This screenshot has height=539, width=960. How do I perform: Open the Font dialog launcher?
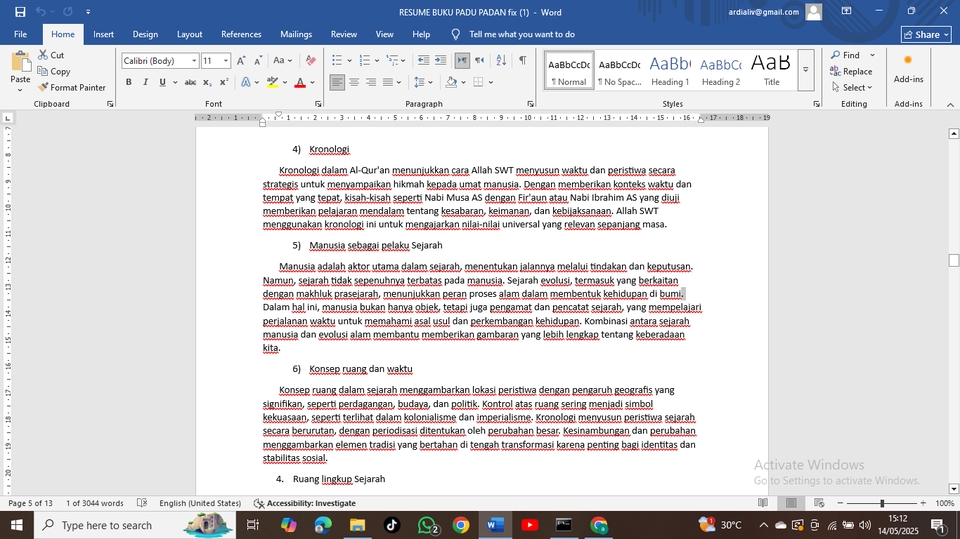click(x=318, y=104)
